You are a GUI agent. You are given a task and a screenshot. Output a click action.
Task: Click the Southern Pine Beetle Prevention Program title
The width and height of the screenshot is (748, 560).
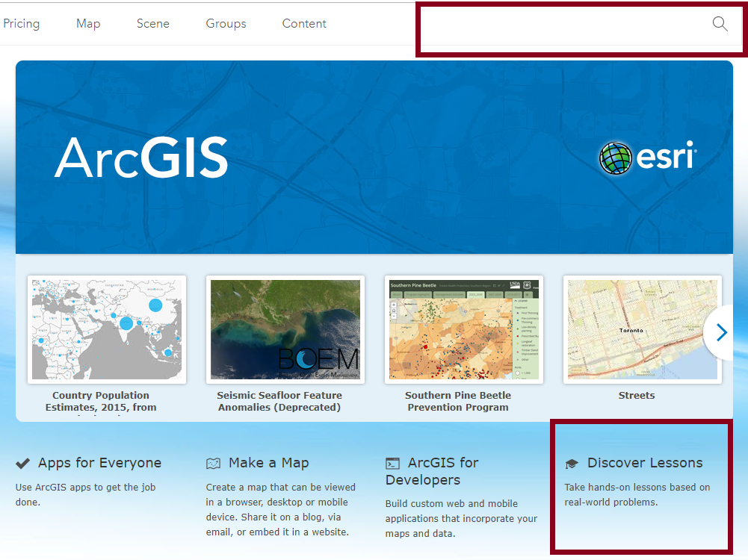458,401
